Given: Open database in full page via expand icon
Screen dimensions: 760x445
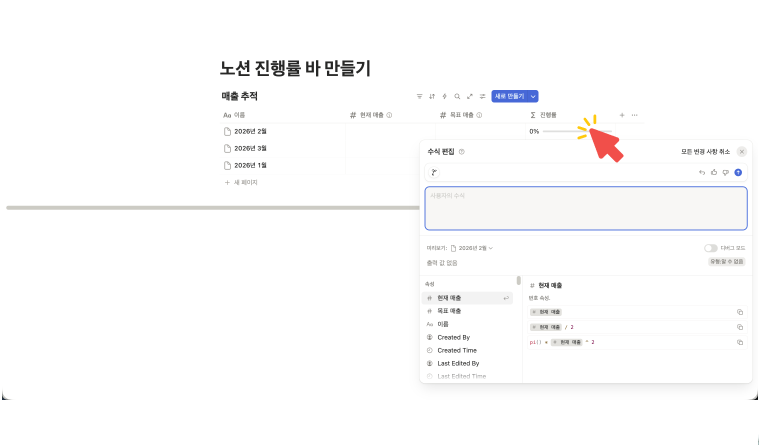Looking at the screenshot, I should tap(470, 96).
